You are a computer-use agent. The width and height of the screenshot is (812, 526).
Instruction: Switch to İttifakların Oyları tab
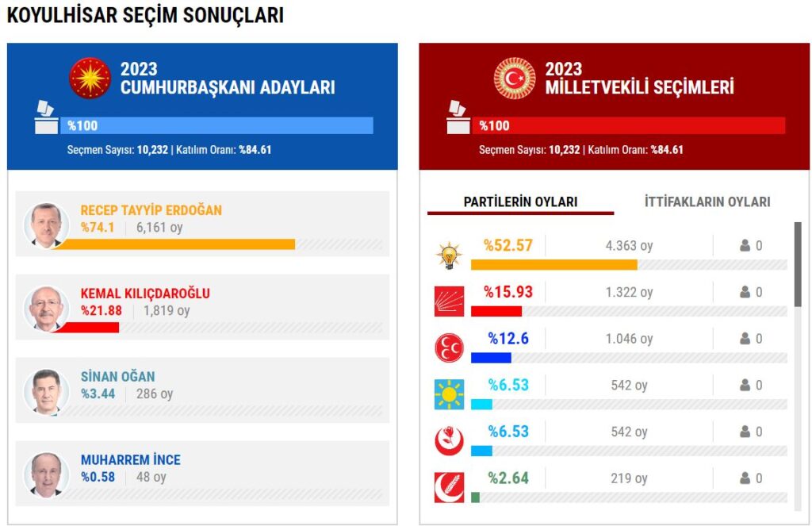707,202
